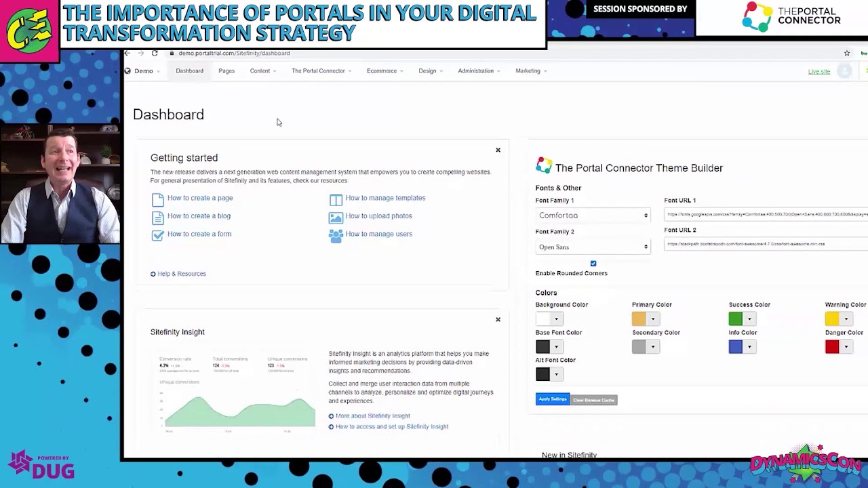868x488 pixels.
Task: Click the 'How to upload photos' image icon
Action: pos(336,216)
